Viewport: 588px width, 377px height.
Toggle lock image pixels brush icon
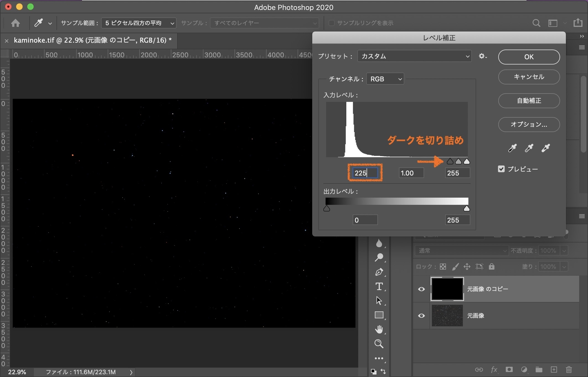coord(455,267)
